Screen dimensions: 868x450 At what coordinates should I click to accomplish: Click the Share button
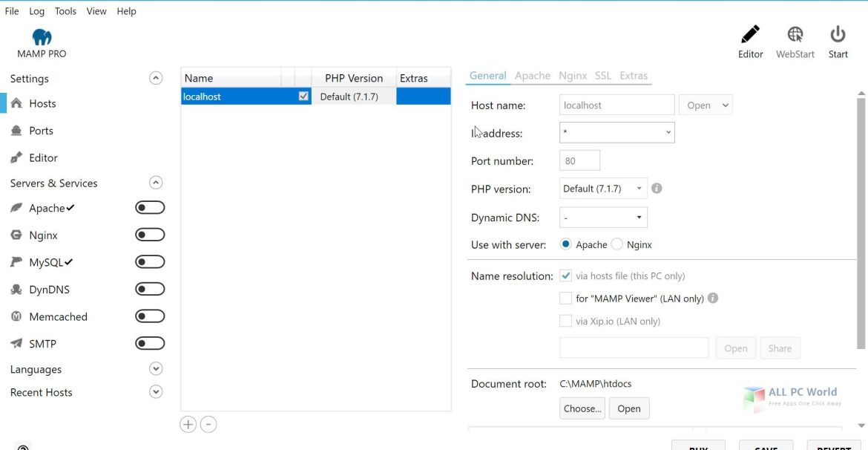(x=780, y=348)
